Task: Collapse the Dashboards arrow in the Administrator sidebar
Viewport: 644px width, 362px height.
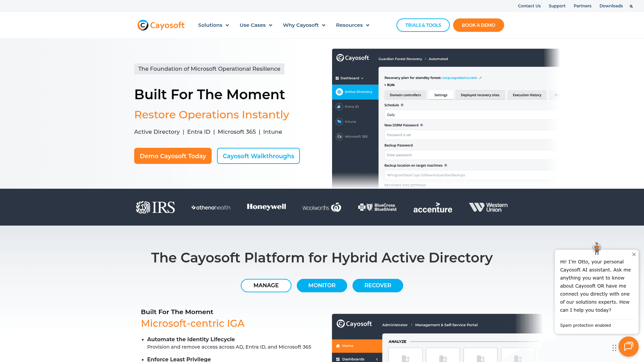Action: 377,359
